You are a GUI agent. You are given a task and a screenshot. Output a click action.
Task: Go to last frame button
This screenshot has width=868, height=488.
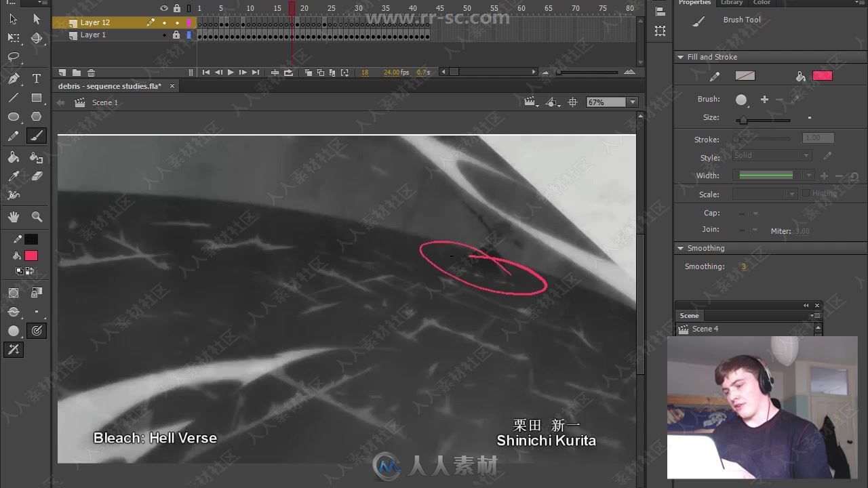[256, 73]
